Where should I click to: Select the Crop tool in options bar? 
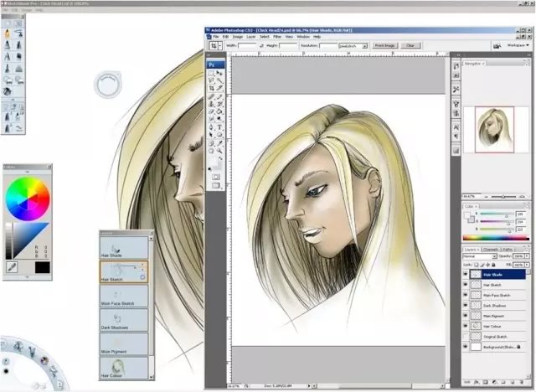pos(214,45)
